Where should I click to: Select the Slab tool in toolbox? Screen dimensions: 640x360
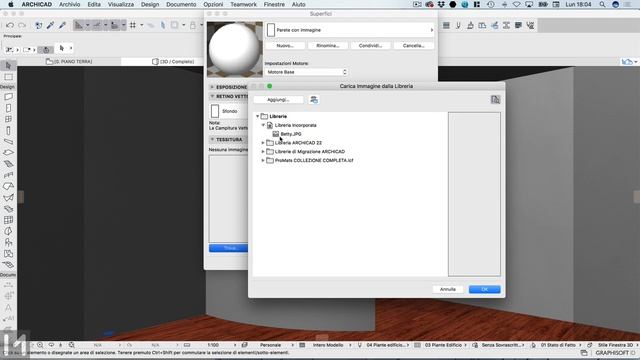click(8, 153)
